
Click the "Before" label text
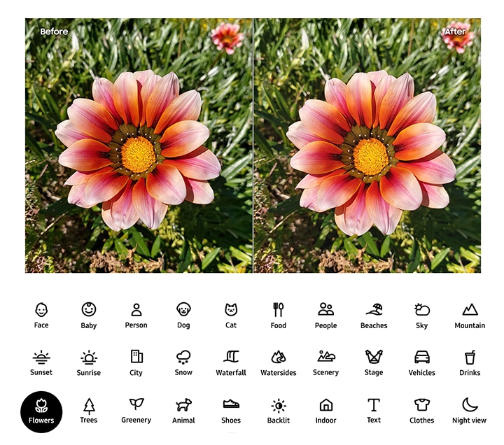click(54, 31)
